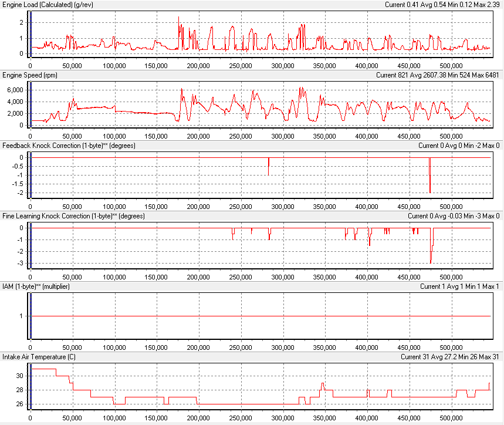Click the blue cursor in Engine Load graph
The width and height of the screenshot is (504, 425).
(x=30, y=33)
